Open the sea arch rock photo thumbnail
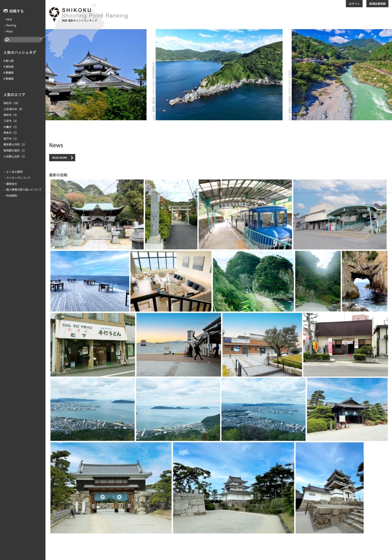This screenshot has height=560, width=392. point(364,281)
